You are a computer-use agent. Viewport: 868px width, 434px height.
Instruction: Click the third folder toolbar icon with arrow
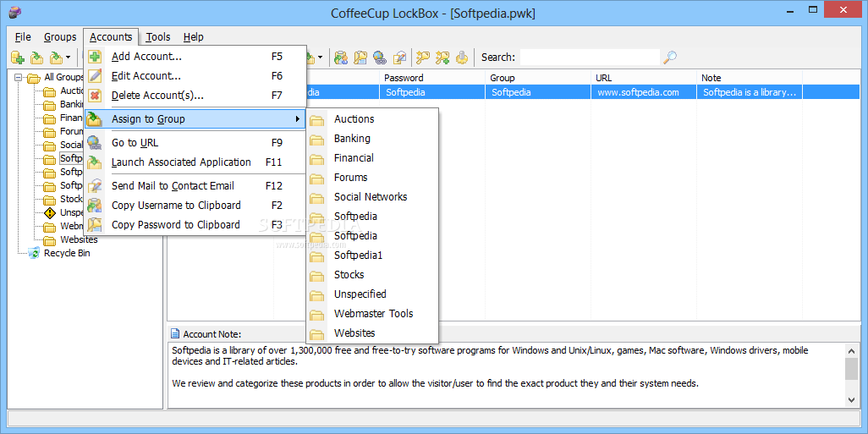pyautogui.click(x=56, y=57)
